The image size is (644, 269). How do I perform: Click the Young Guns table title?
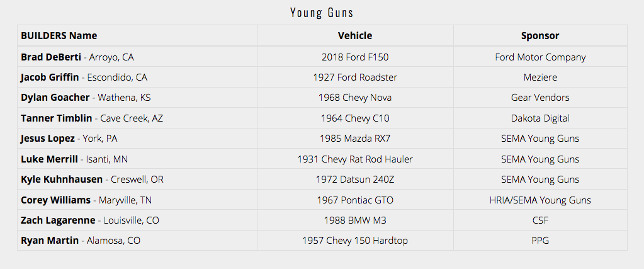(x=322, y=12)
